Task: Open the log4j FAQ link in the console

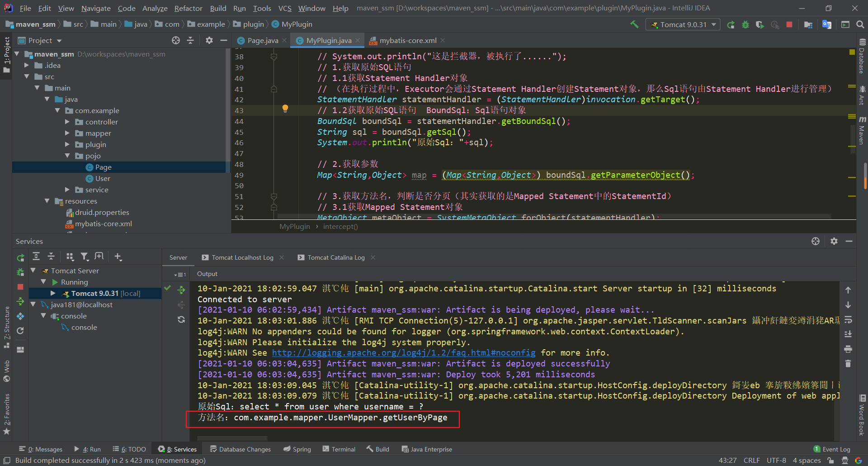Action: (403, 353)
